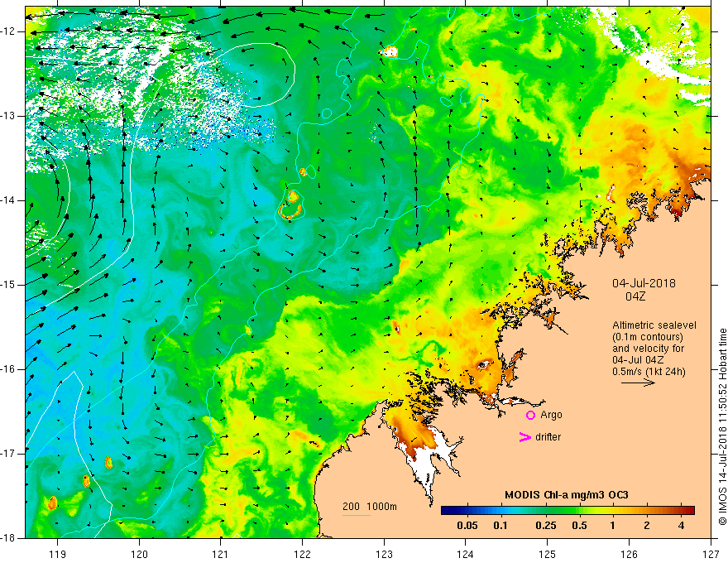Image resolution: width=728 pixels, height=563 pixels.
Task: Click the date label 04-Jul-2018
Action: tap(644, 283)
